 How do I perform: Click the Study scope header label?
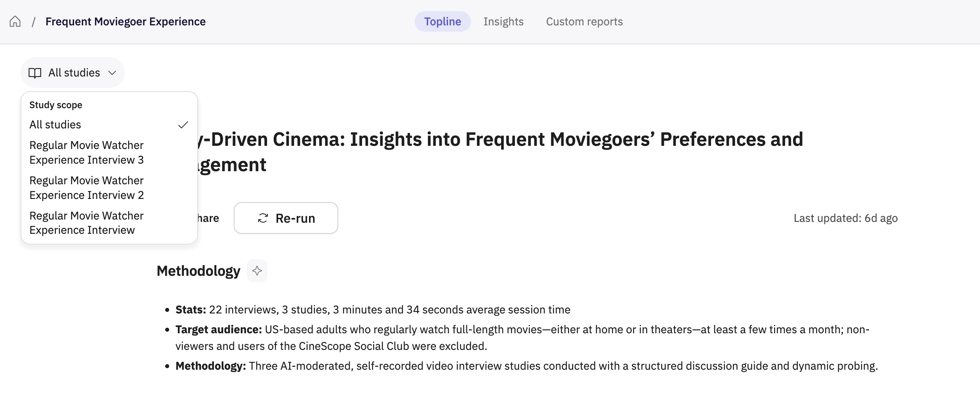click(x=56, y=105)
